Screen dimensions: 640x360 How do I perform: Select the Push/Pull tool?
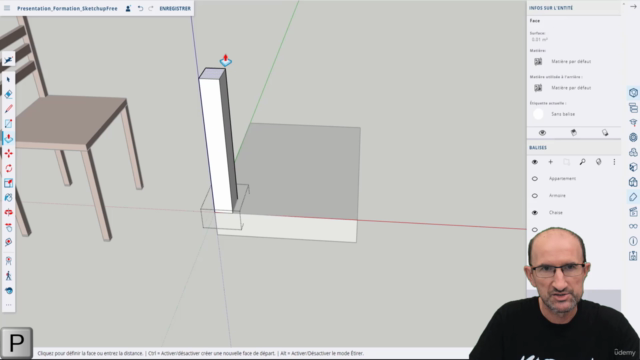[9, 138]
